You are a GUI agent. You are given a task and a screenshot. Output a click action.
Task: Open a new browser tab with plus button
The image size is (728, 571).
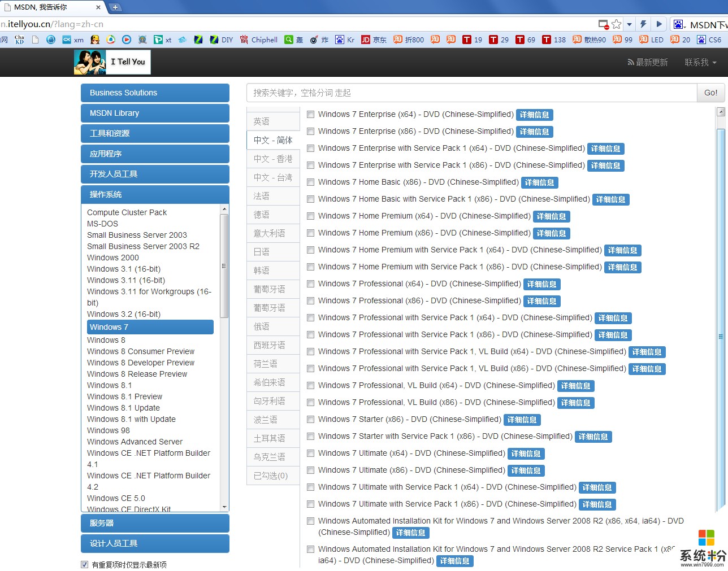(115, 7)
